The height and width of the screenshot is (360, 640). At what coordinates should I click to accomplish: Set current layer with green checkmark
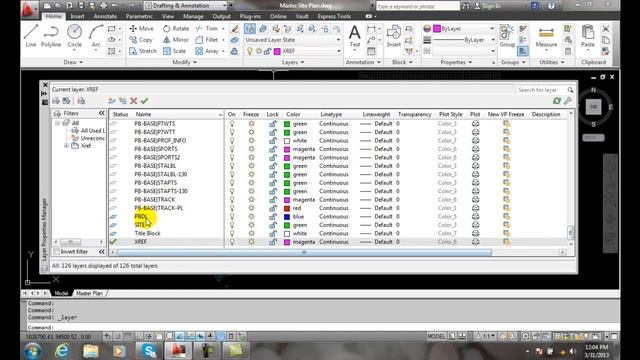click(x=144, y=101)
